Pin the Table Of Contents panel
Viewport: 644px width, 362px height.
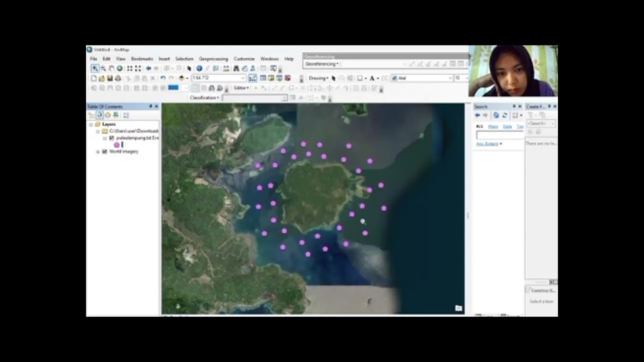coord(150,107)
